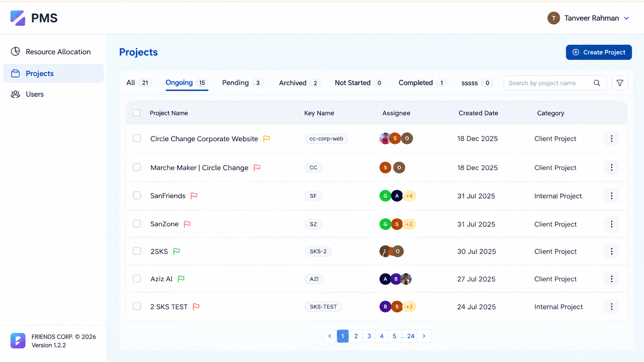Open the Completed tab

423,83
